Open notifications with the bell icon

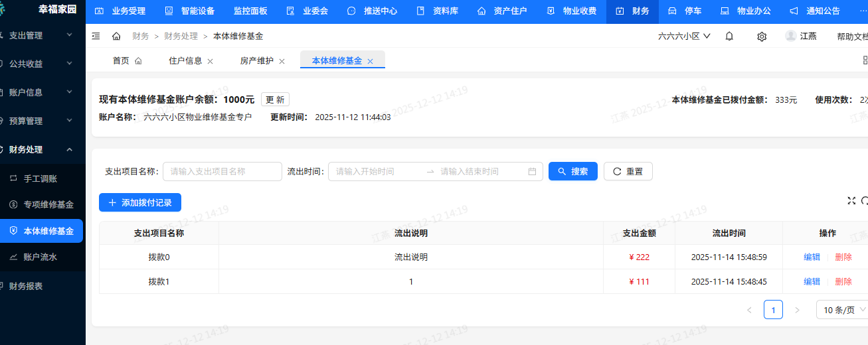(729, 36)
